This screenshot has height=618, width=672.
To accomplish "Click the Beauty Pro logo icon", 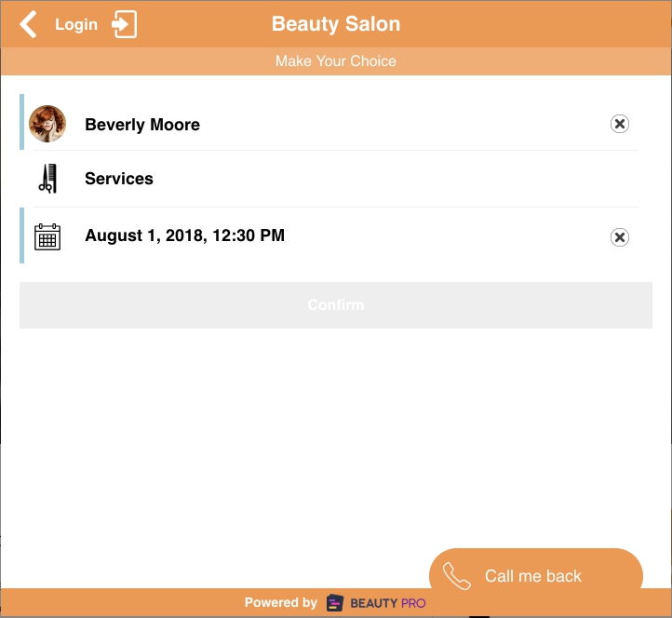I will (335, 603).
